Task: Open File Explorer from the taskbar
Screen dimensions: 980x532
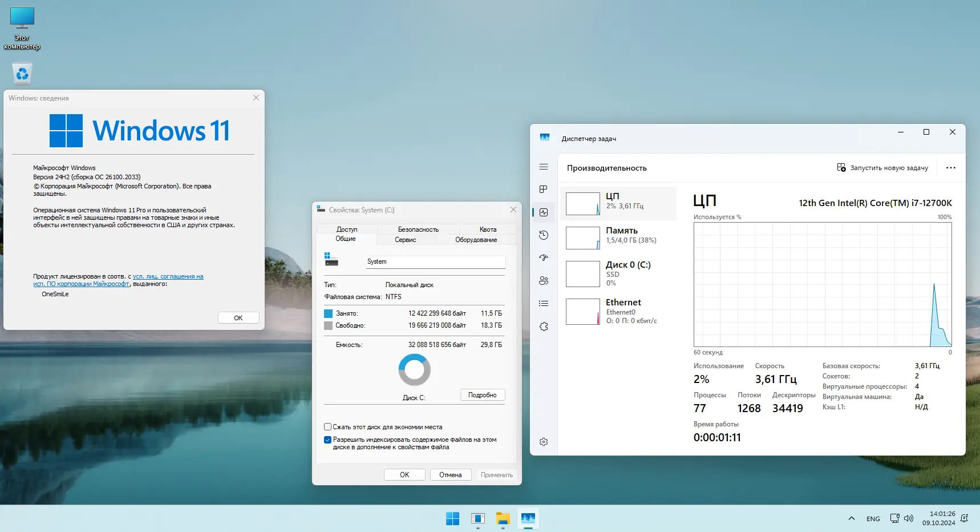Action: pyautogui.click(x=503, y=518)
